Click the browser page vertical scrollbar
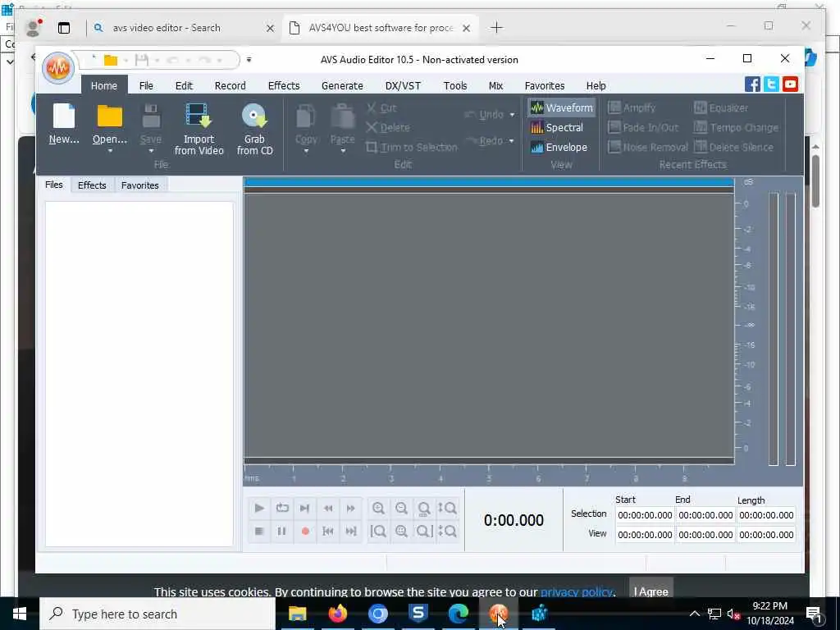 tap(815, 182)
